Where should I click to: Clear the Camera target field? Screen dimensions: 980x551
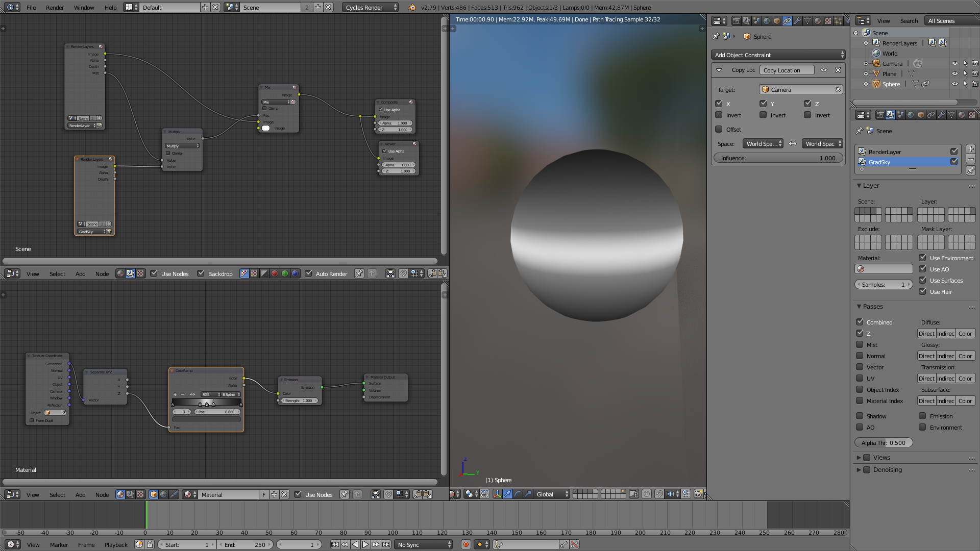click(x=838, y=89)
